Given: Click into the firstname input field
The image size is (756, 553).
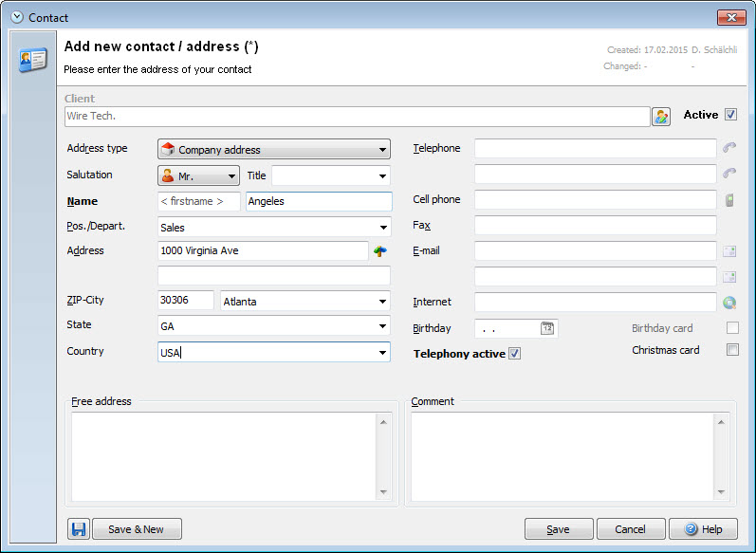Looking at the screenshot, I should [198, 201].
